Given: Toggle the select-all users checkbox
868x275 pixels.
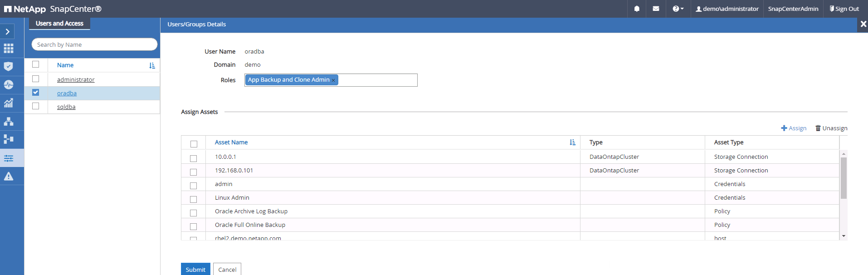Looking at the screenshot, I should pyautogui.click(x=36, y=64).
